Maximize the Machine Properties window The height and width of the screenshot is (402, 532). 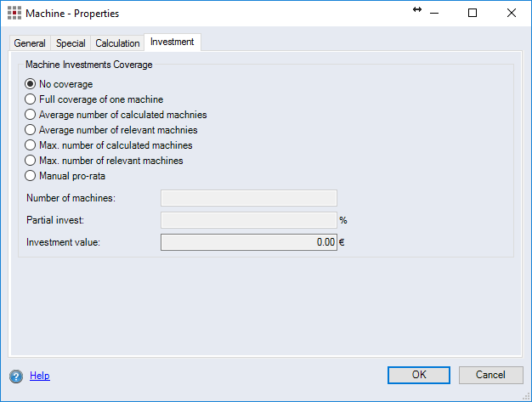pyautogui.click(x=473, y=13)
